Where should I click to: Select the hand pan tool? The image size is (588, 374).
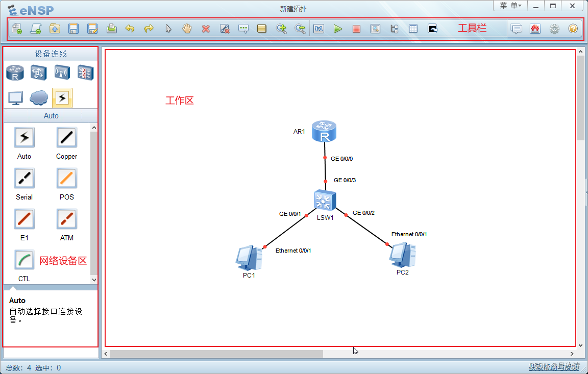pyautogui.click(x=187, y=29)
